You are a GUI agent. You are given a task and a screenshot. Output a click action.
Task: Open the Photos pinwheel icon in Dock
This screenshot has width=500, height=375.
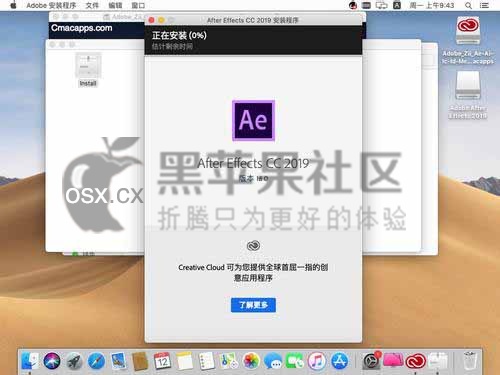tap(251, 361)
